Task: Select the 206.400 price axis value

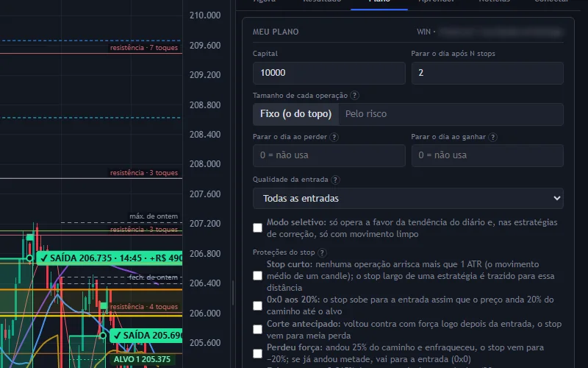Action: tap(205, 283)
